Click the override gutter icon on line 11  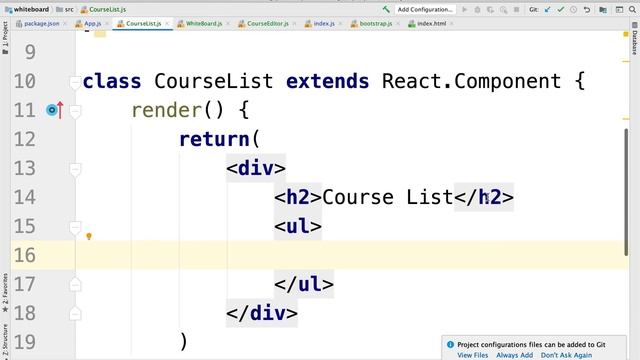click(55, 110)
